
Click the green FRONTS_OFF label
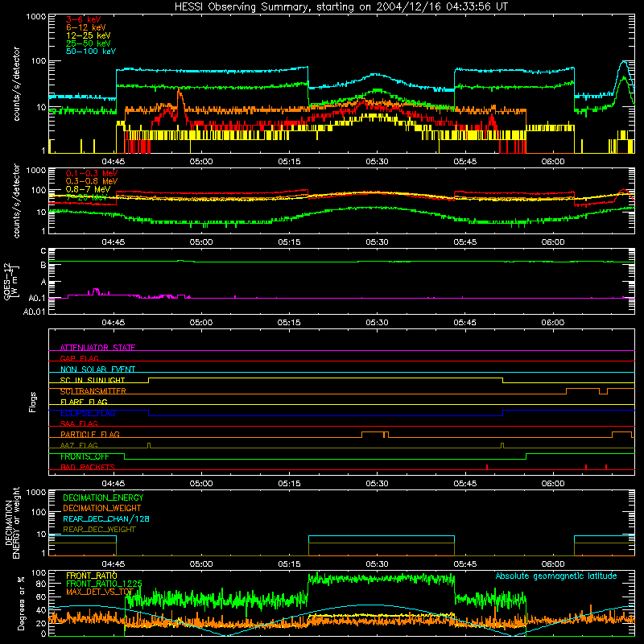tap(85, 456)
